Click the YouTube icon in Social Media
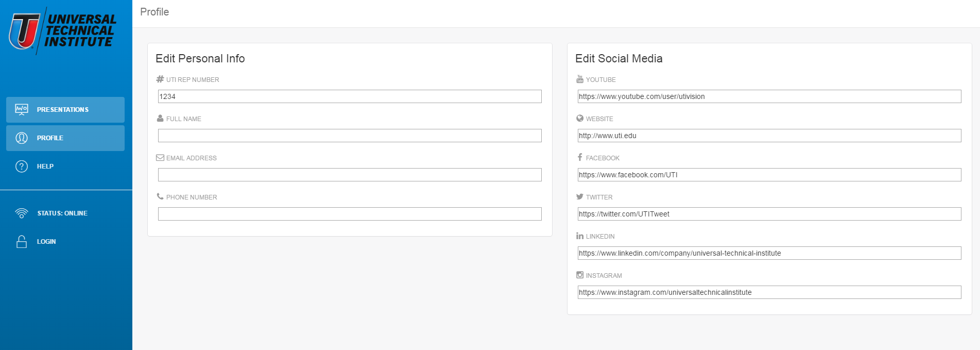This screenshot has height=350, width=980. [x=580, y=79]
